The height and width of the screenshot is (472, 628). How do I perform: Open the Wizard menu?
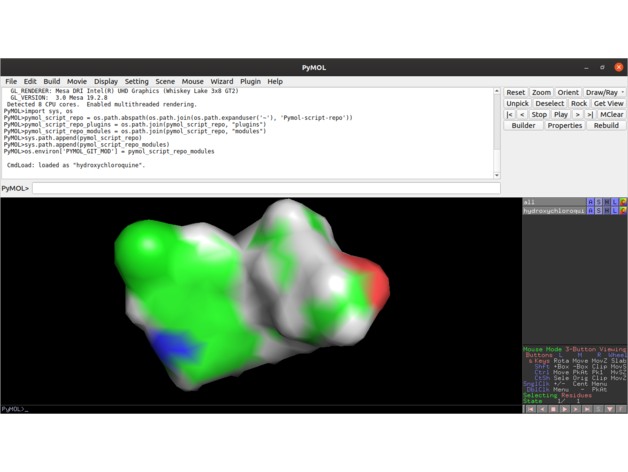tap(221, 81)
